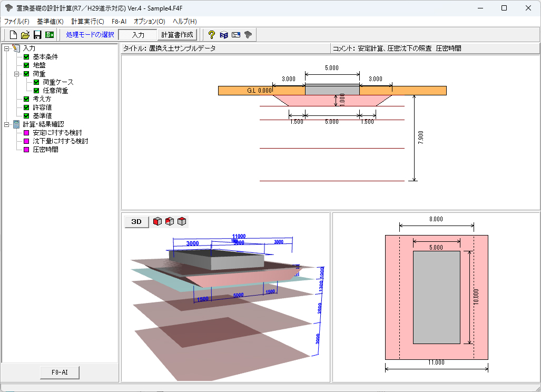The image size is (541, 392).
Task: Toggle the 考え方 checkbox
Action: [x=26, y=99]
